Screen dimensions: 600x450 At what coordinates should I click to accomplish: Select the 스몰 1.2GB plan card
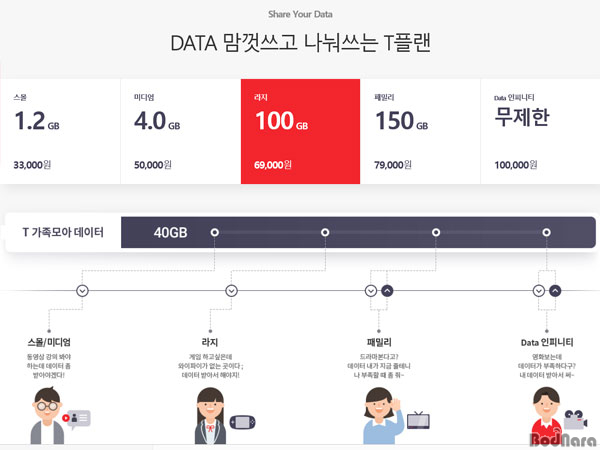[60, 131]
